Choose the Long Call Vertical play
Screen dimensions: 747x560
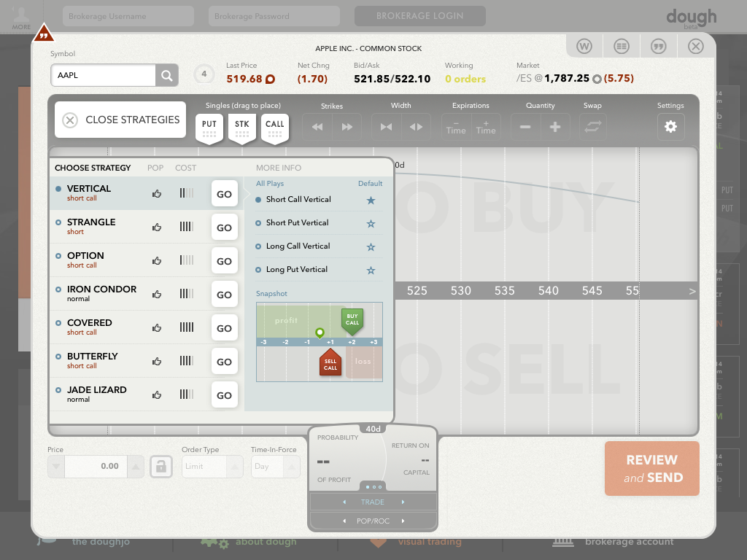click(x=298, y=246)
